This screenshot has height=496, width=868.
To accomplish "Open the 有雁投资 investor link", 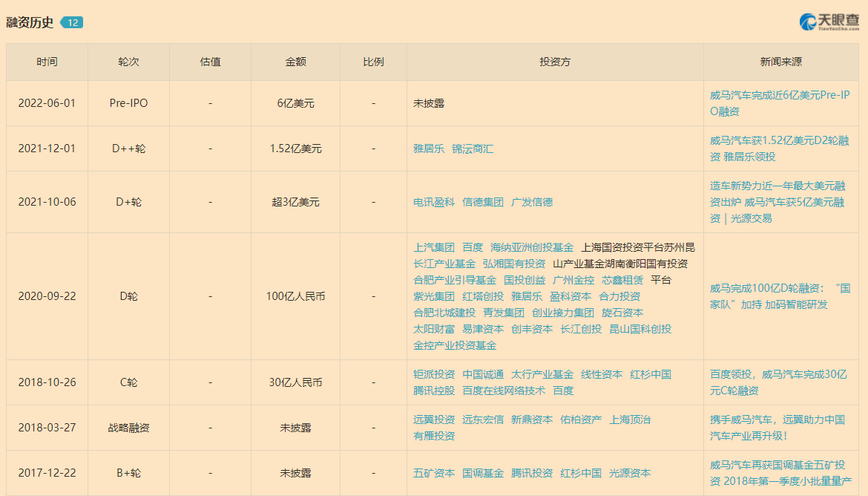I will (434, 436).
